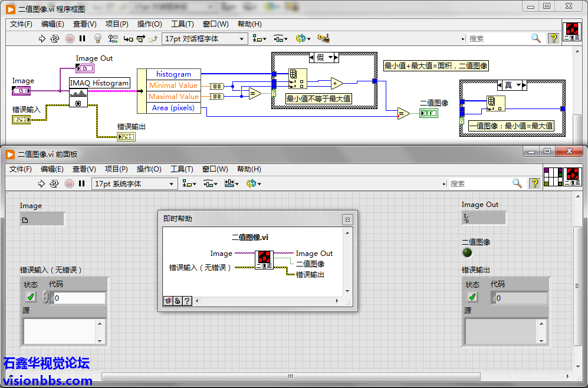Click the Clean Up Diagram broom icon
Image resolution: width=588 pixels, height=388 pixels.
(x=323, y=38)
